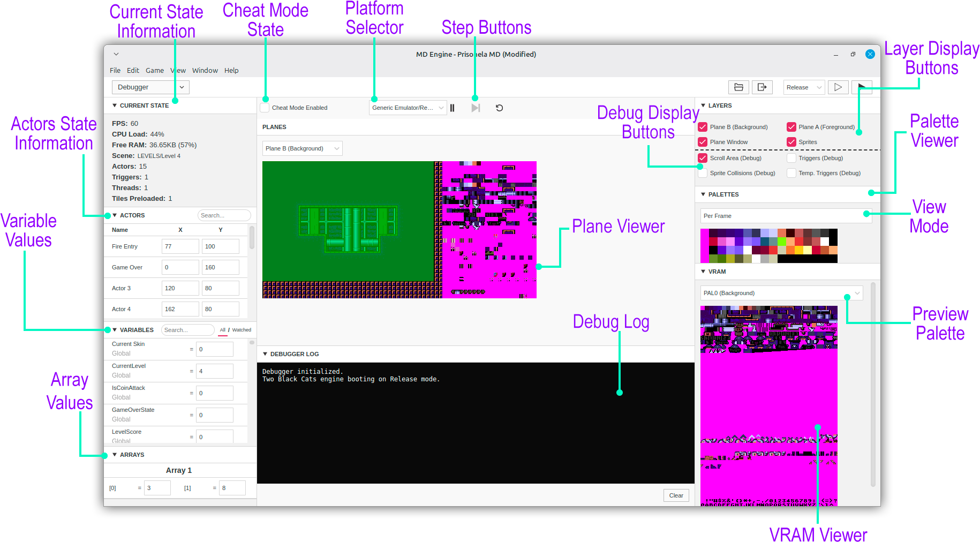
Task: Pause the game with the pause button
Action: coord(453,108)
